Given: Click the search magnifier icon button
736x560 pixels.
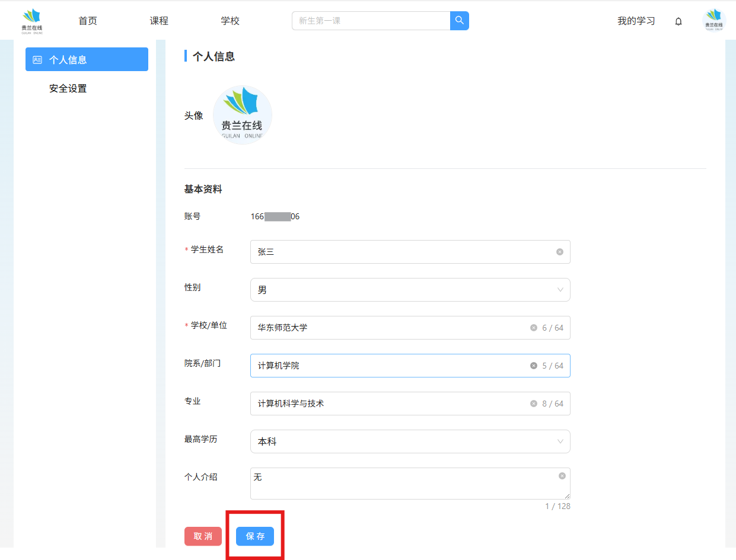Looking at the screenshot, I should click(x=459, y=21).
